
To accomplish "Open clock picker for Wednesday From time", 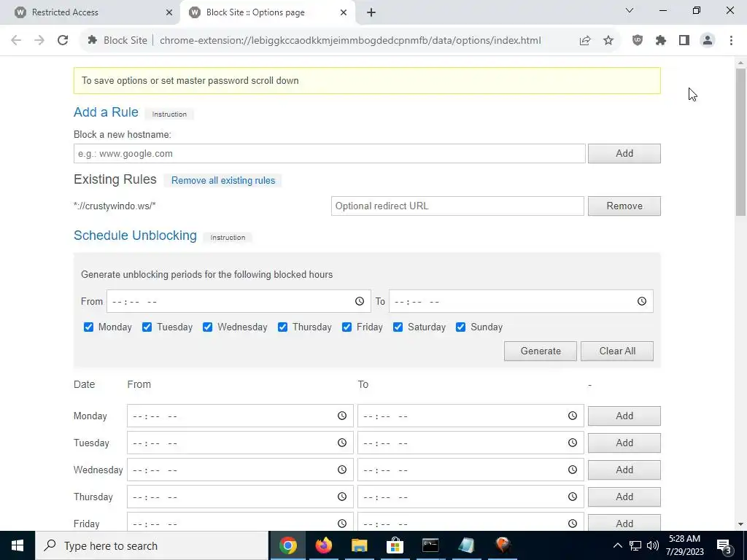I will (342, 470).
